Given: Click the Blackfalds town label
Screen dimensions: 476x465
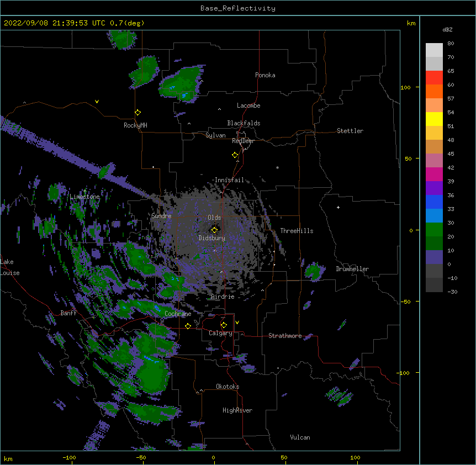Looking at the screenshot, I should point(244,123).
